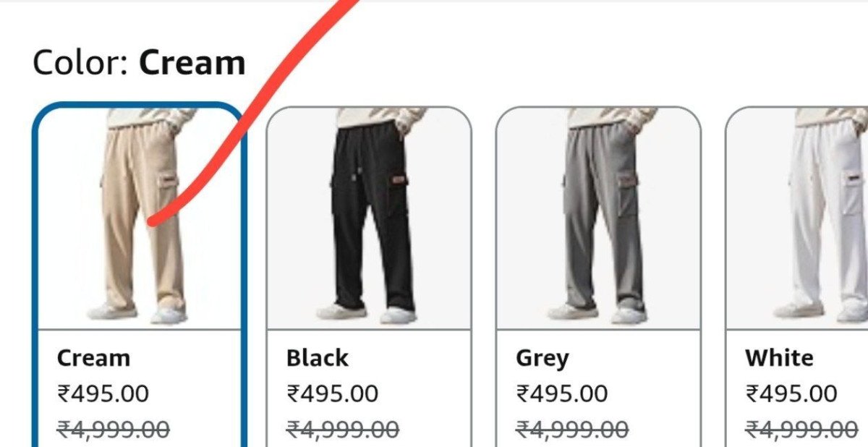Tap the cream pants product image
The image size is (868, 447).
pyautogui.click(x=139, y=217)
